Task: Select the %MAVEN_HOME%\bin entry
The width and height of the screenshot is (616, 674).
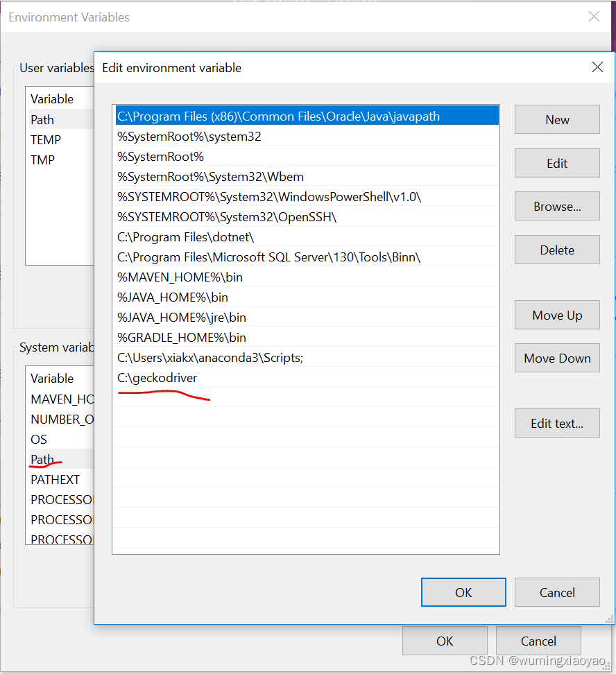Action: pyautogui.click(x=307, y=277)
